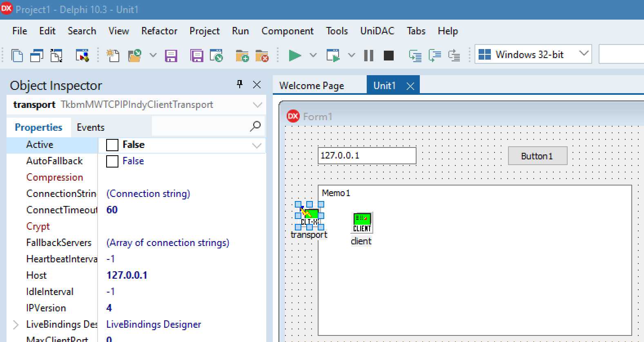Viewport: 644px width, 342px height.
Task: Remove a file from the project
Action: point(262,55)
